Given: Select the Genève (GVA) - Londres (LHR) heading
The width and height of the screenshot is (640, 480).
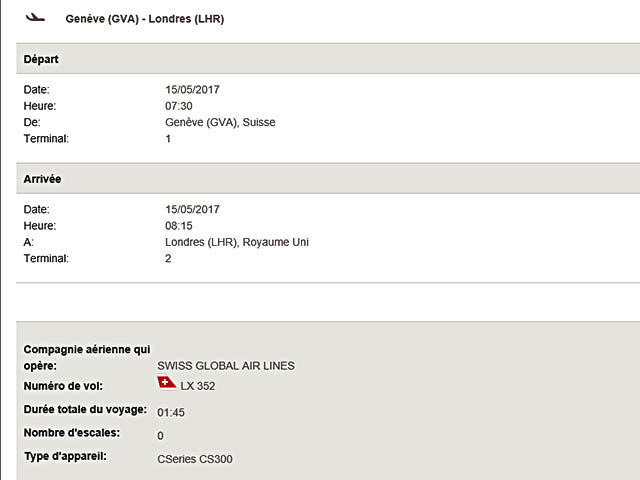Looking at the screenshot, I should (x=144, y=19).
